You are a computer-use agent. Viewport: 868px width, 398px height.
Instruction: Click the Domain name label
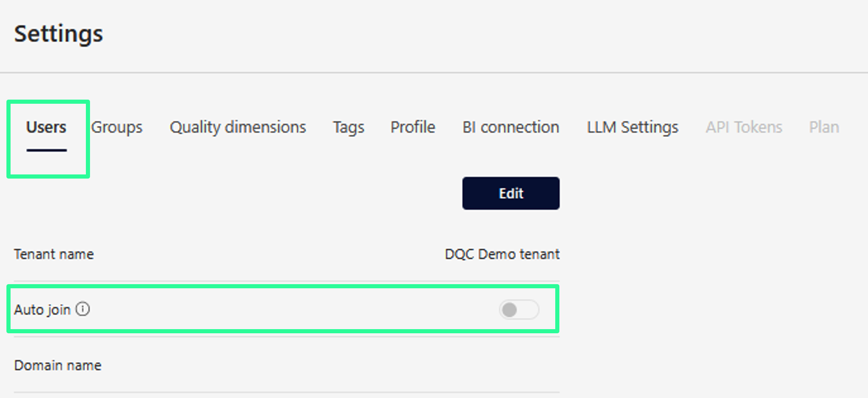click(58, 365)
